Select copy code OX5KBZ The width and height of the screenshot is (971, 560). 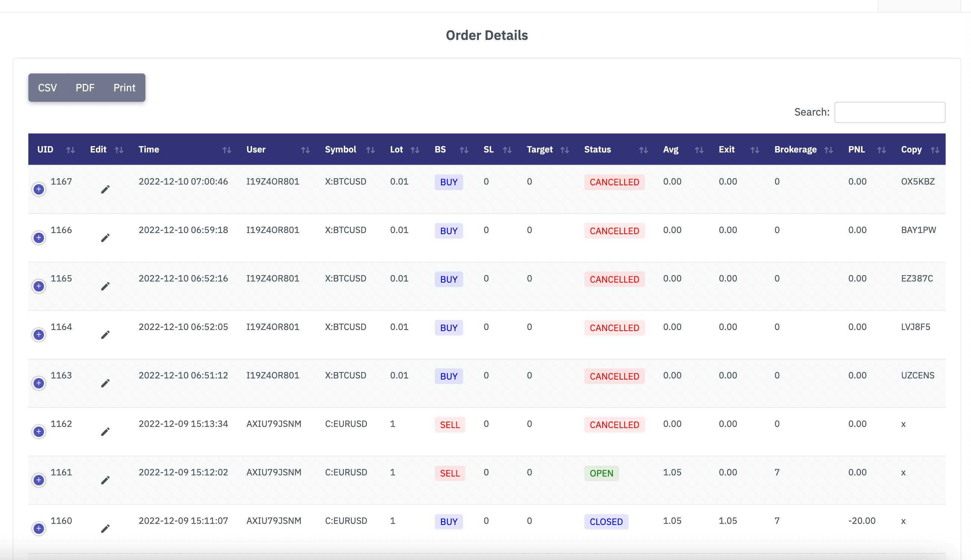click(x=918, y=182)
